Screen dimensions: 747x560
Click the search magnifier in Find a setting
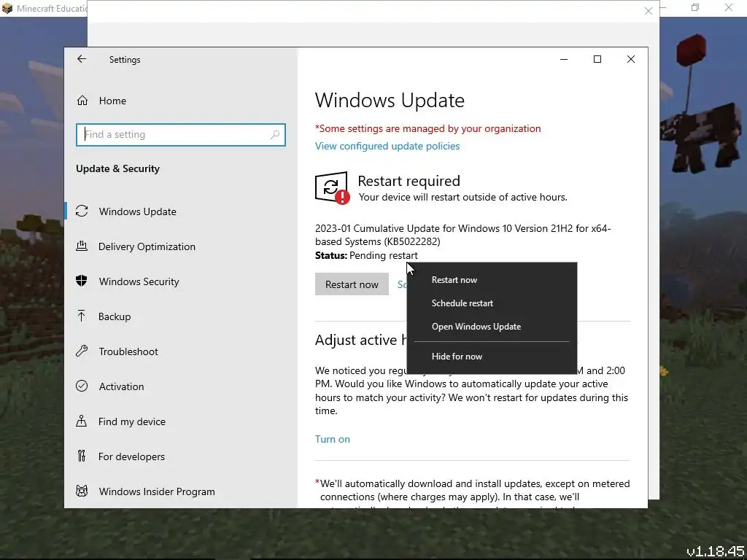(275, 135)
